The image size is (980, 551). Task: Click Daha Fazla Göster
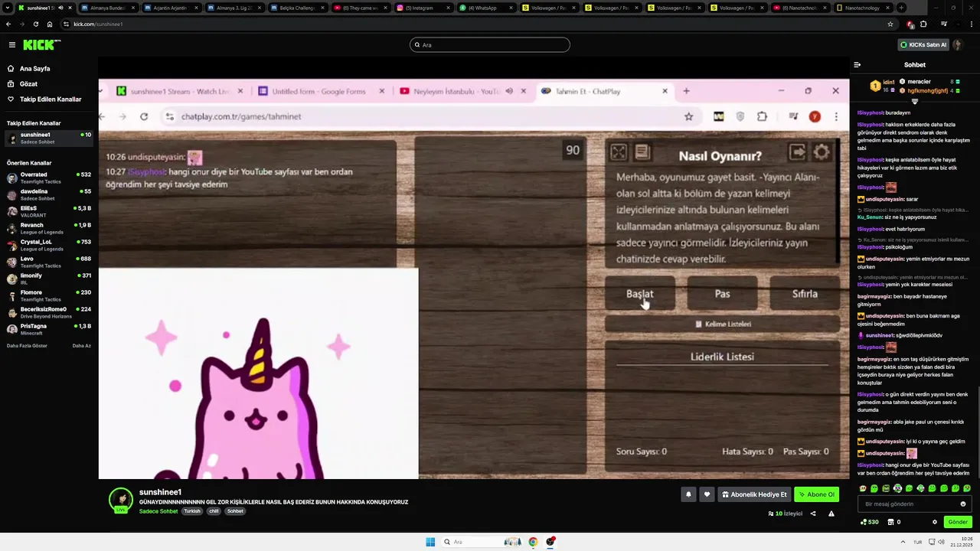click(x=27, y=346)
